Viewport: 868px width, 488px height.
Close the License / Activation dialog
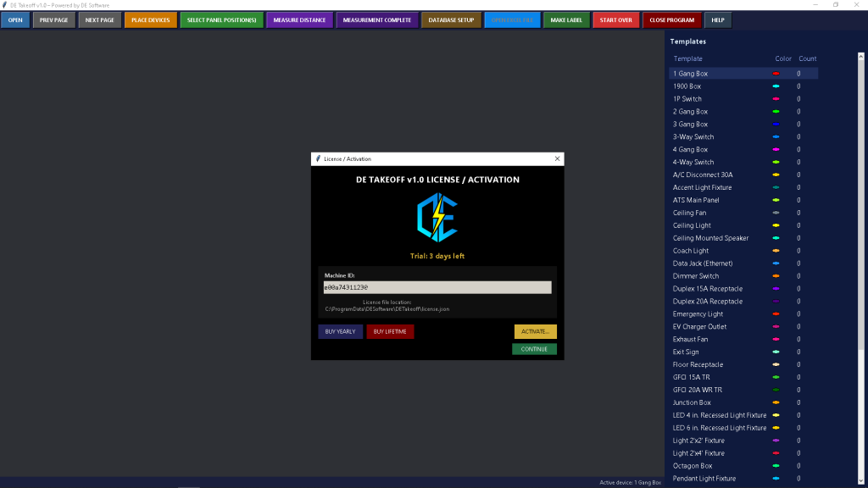(557, 158)
